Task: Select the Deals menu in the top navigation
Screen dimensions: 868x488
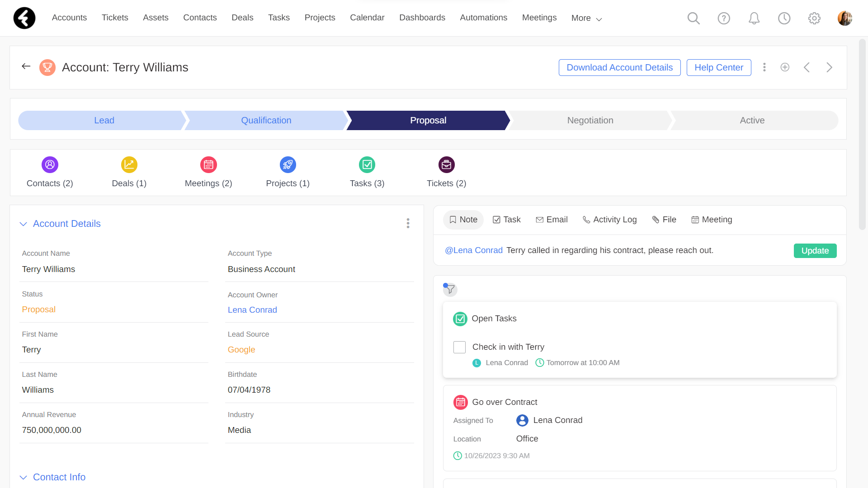Action: point(242,18)
